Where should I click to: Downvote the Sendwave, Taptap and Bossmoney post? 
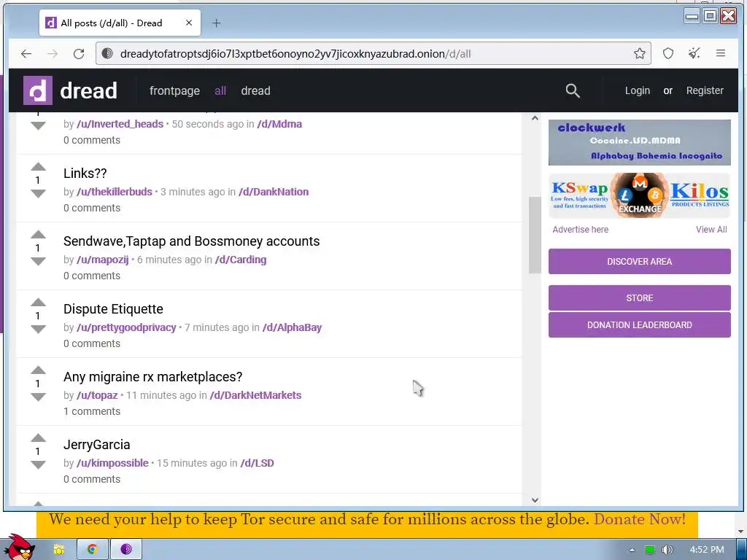coord(38,261)
